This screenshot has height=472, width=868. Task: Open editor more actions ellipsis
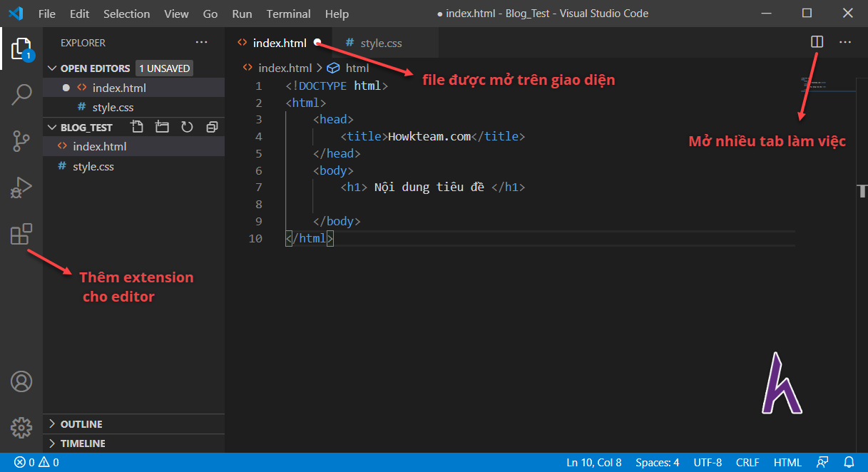(845, 42)
